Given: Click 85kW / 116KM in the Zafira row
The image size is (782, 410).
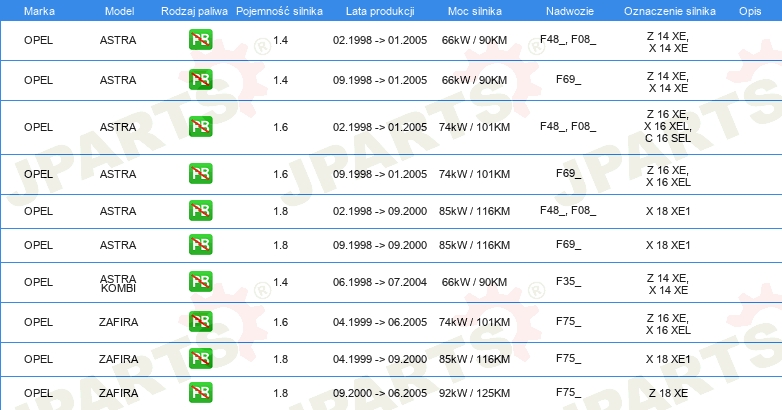Looking at the screenshot, I should click(x=474, y=359).
